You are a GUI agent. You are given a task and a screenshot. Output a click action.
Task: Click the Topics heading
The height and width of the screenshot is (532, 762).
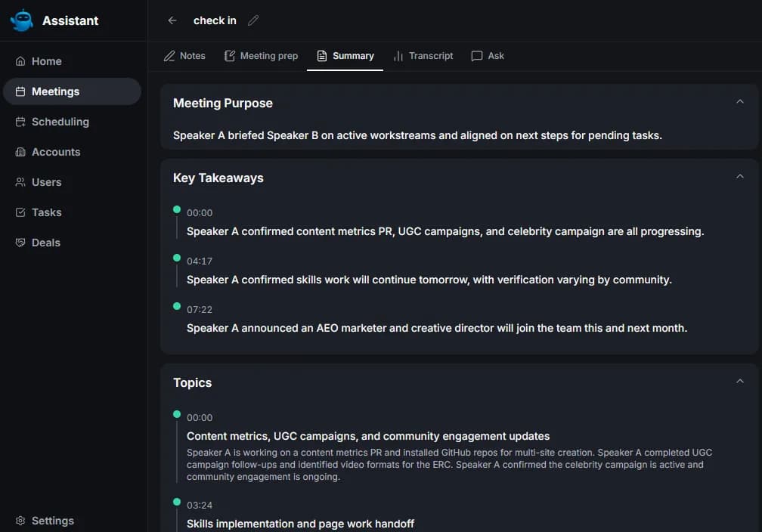193,383
